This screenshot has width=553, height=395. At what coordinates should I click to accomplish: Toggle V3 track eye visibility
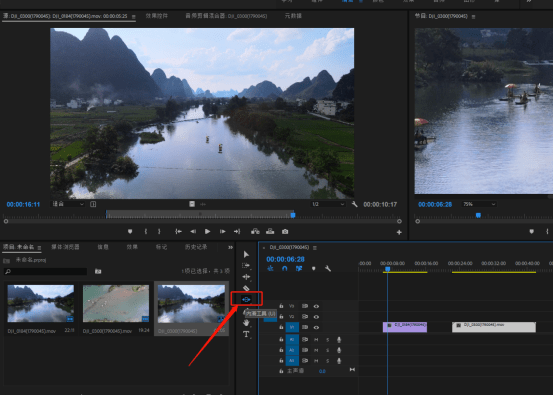pyautogui.click(x=316, y=306)
